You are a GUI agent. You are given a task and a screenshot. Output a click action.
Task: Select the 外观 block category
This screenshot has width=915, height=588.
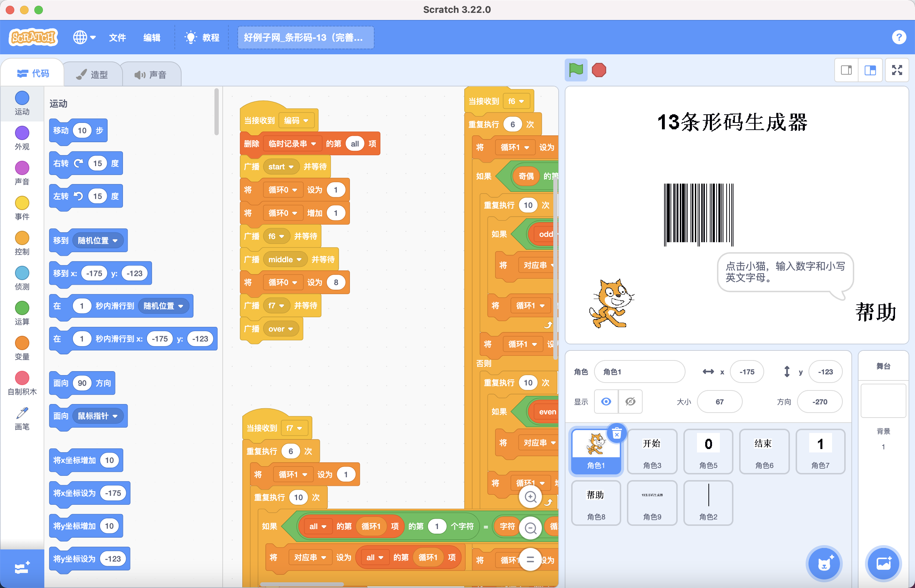click(x=22, y=138)
